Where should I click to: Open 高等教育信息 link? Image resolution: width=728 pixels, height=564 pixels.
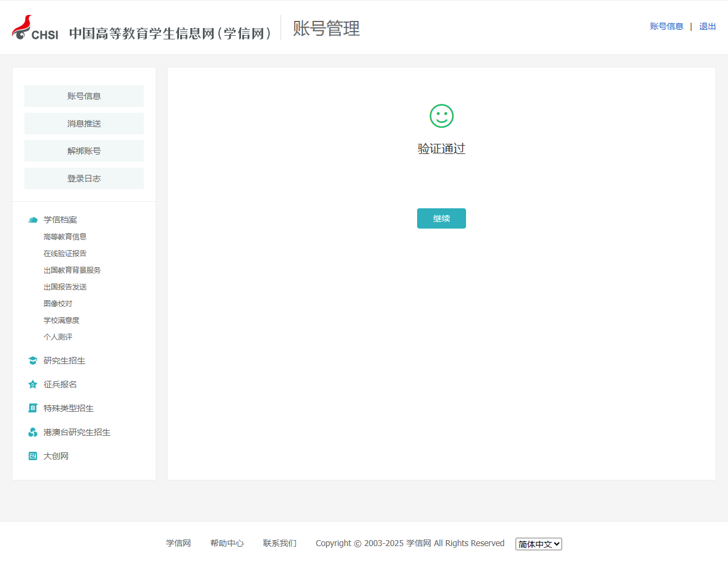65,237
